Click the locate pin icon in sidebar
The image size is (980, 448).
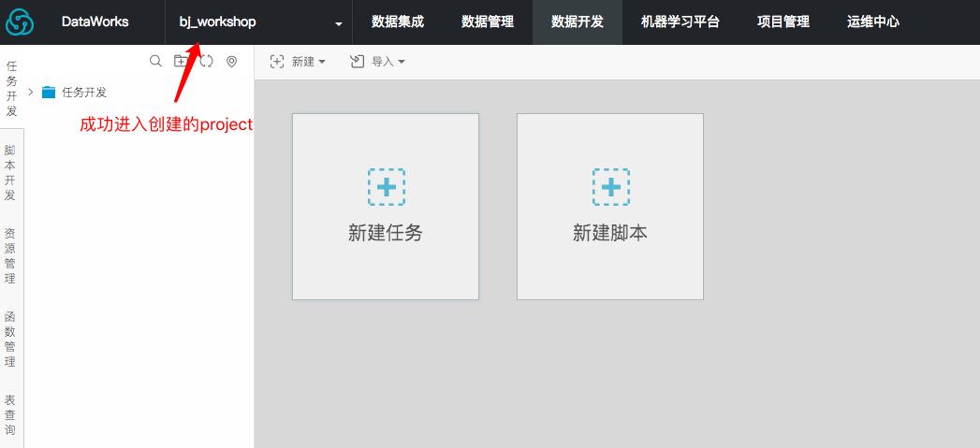(232, 61)
